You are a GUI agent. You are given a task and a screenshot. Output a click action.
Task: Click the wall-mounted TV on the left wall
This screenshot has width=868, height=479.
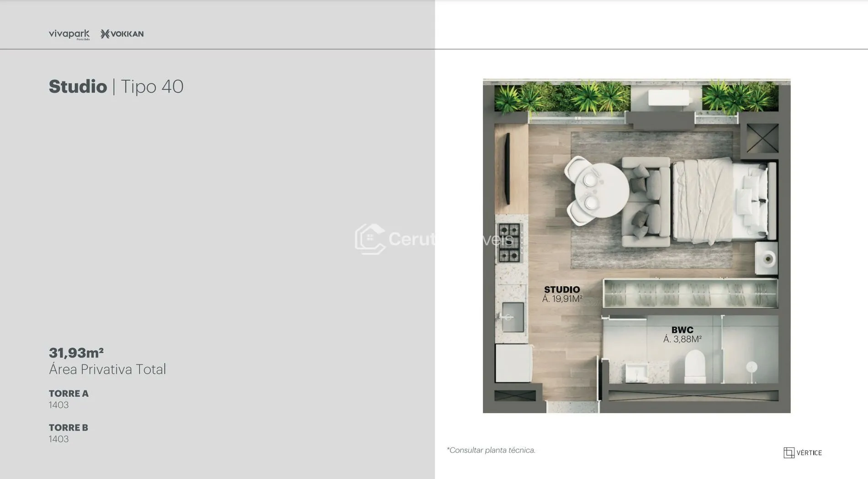(x=507, y=170)
